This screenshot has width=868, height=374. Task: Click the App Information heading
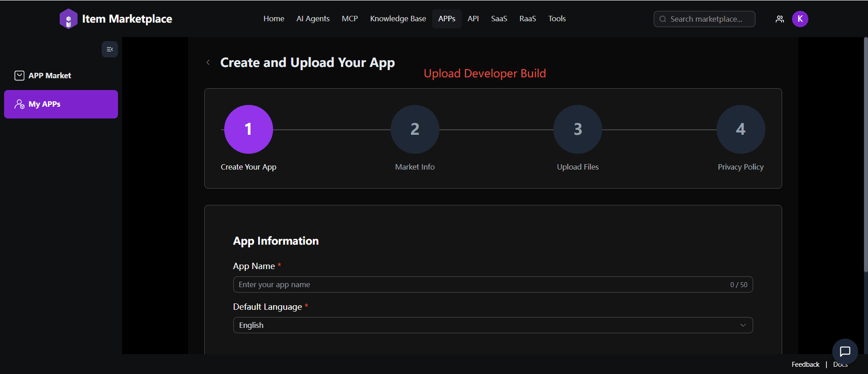click(x=276, y=241)
